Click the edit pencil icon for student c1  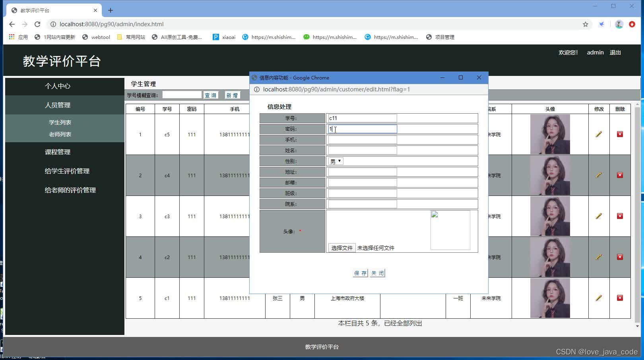click(x=598, y=298)
